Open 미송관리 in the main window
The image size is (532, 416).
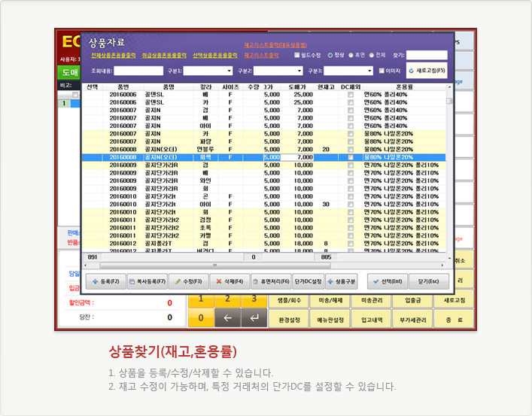tap(372, 300)
